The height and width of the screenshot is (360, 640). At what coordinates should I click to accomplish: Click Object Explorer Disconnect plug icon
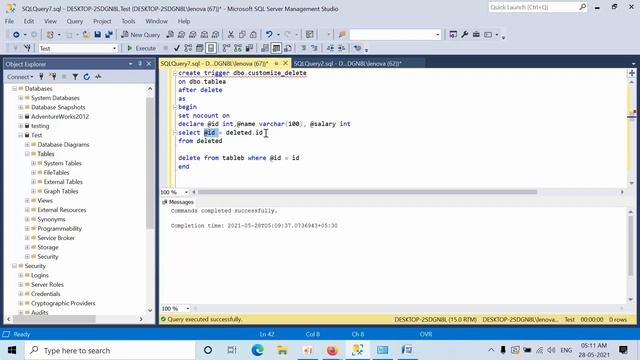click(53, 77)
